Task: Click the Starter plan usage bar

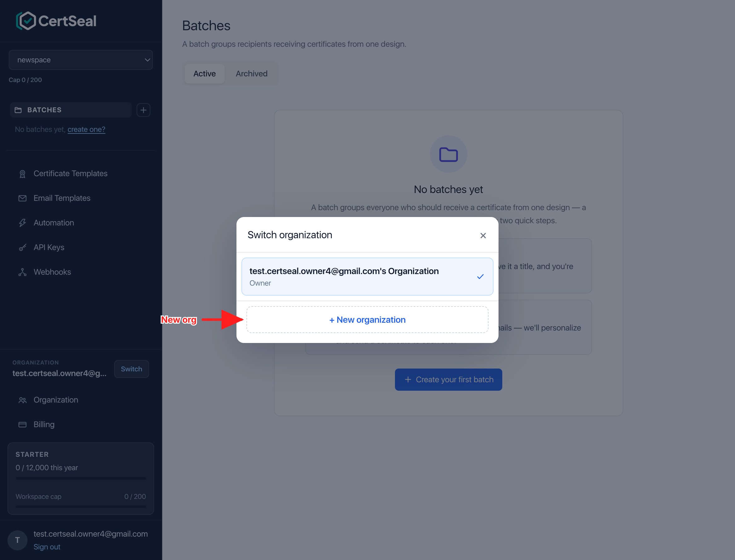Action: pos(81,478)
